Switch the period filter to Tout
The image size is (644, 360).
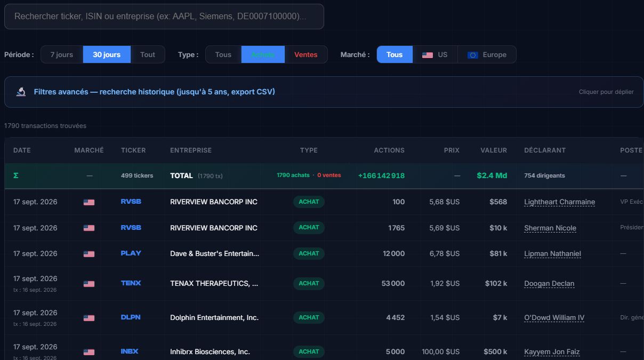148,54
